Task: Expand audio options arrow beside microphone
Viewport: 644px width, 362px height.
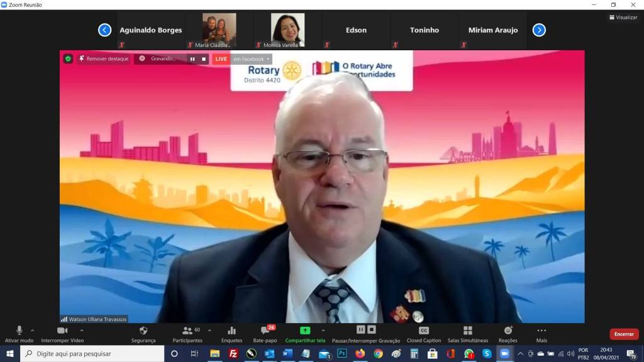Action: [x=33, y=330]
